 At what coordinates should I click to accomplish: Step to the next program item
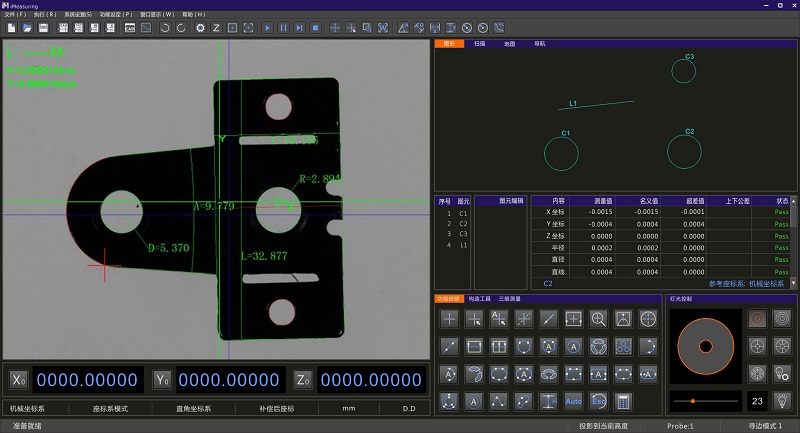(299, 28)
